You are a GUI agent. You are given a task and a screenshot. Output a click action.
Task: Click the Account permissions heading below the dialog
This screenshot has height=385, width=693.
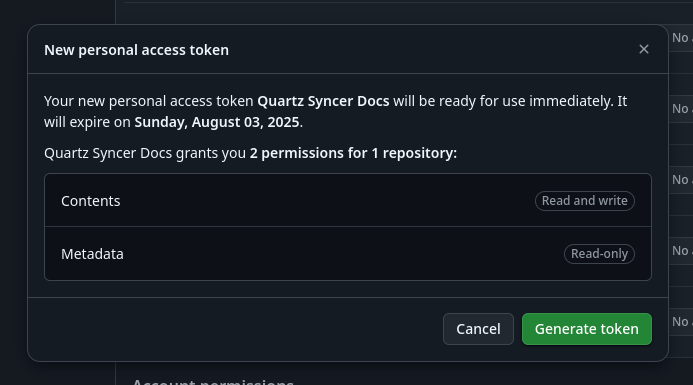point(213,382)
